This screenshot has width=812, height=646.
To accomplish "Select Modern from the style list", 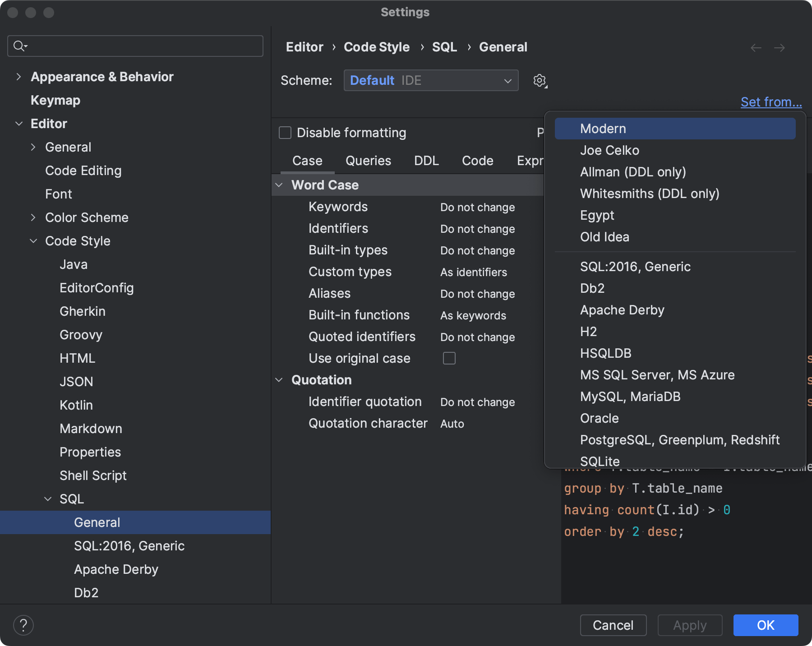I will click(x=603, y=128).
